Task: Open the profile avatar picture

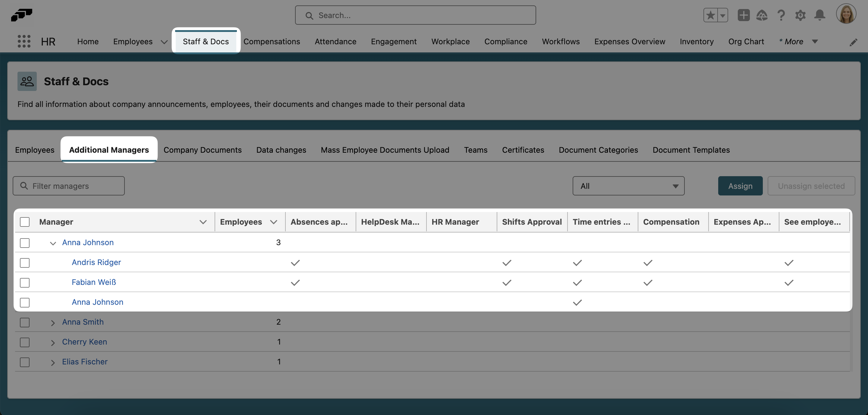Action: tap(846, 14)
